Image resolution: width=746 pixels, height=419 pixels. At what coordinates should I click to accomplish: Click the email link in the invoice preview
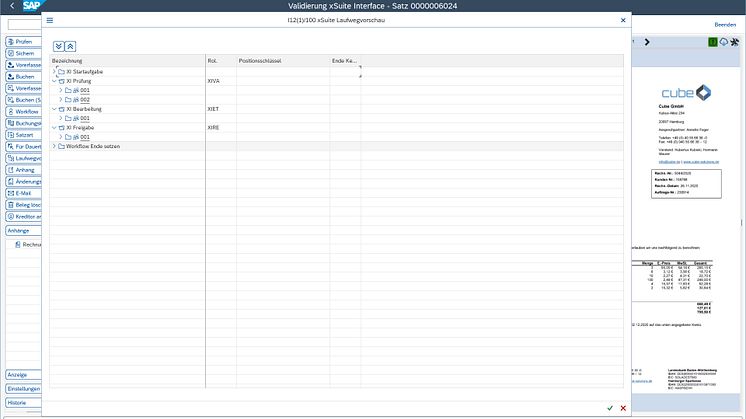pos(669,162)
